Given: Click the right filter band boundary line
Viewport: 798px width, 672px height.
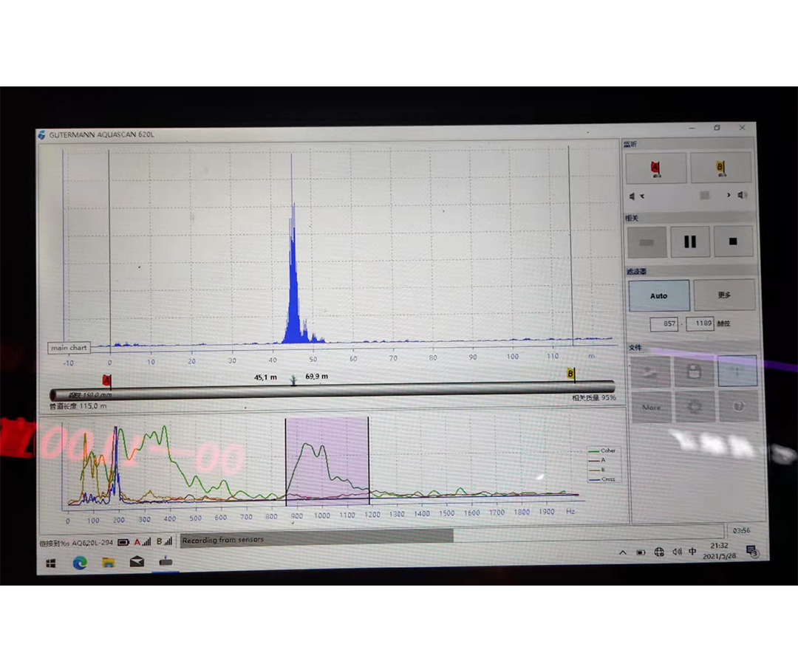Looking at the screenshot, I should coord(369,460).
